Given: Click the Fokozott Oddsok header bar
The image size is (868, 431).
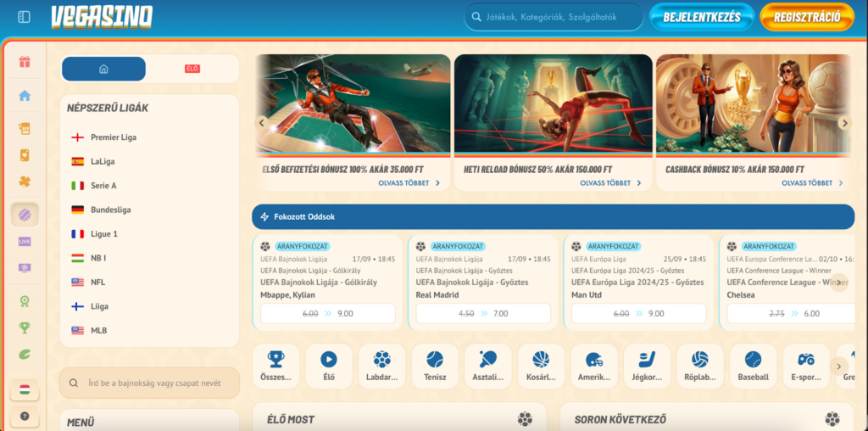Looking at the screenshot, I should pyautogui.click(x=553, y=216).
